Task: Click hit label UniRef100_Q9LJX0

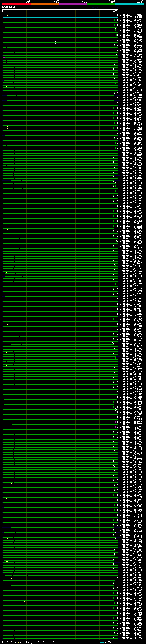Action: (131, 271)
